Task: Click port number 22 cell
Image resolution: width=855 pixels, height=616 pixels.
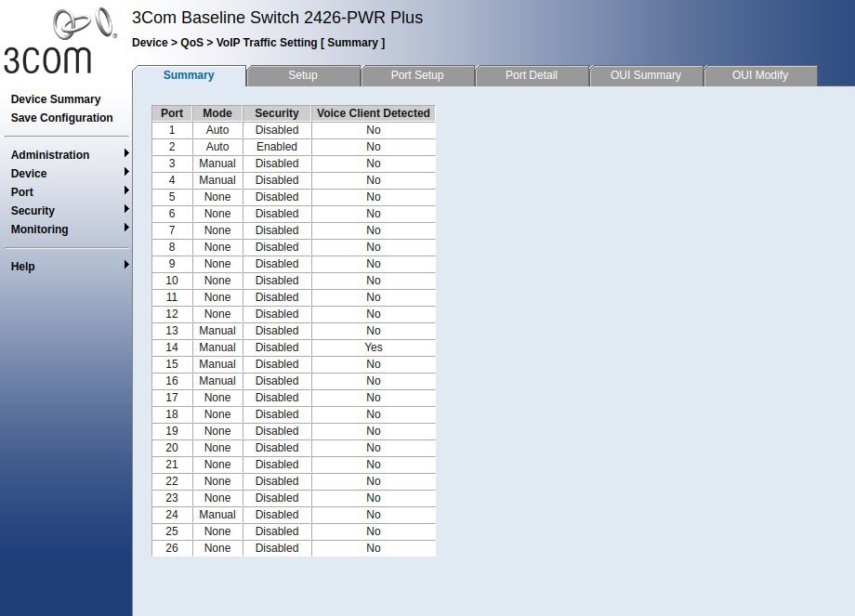Action: click(x=172, y=480)
